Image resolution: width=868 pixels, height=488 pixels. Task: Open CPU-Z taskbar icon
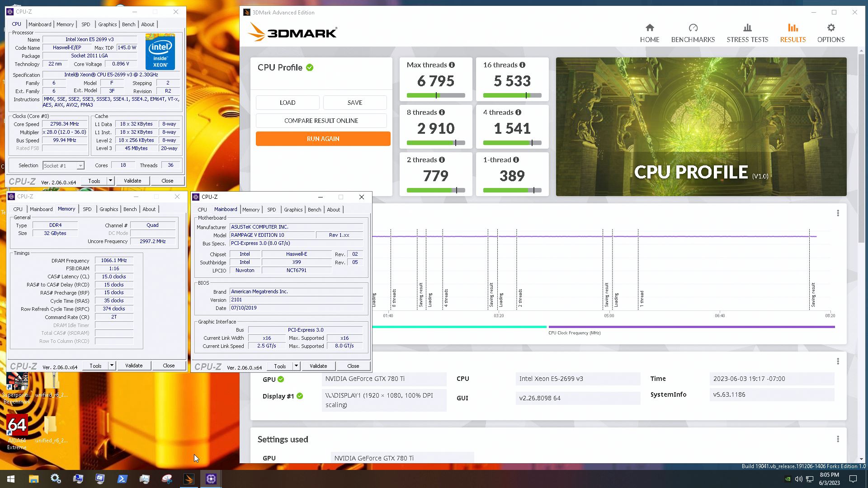click(x=211, y=479)
